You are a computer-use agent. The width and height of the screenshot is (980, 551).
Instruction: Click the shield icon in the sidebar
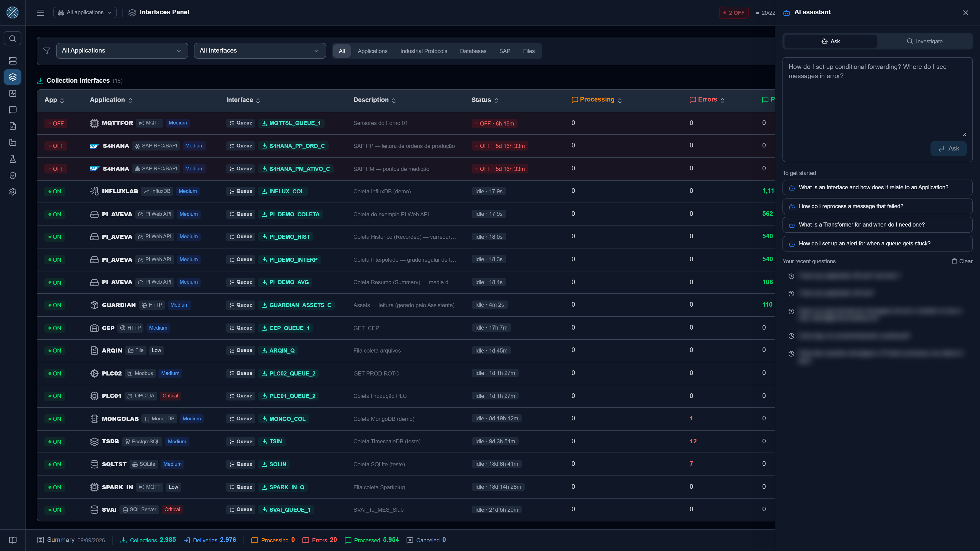click(x=13, y=175)
